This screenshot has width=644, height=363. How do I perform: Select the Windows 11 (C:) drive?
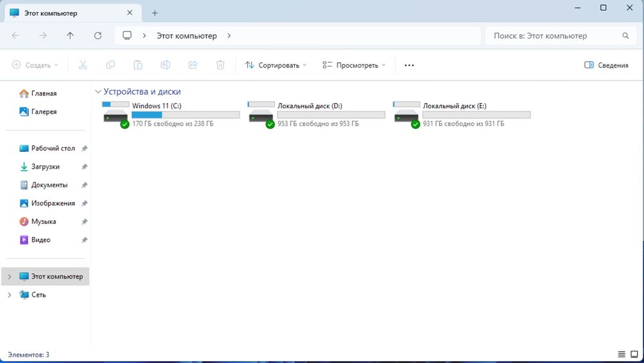(x=171, y=114)
